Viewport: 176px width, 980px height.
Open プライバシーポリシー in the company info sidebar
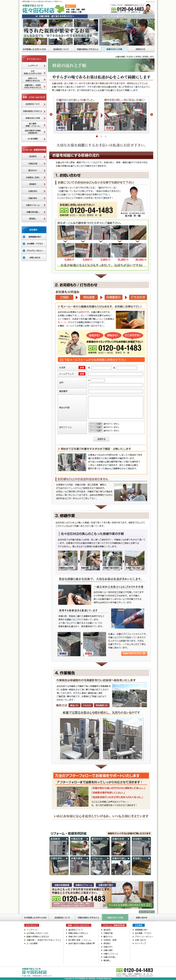click(34, 251)
